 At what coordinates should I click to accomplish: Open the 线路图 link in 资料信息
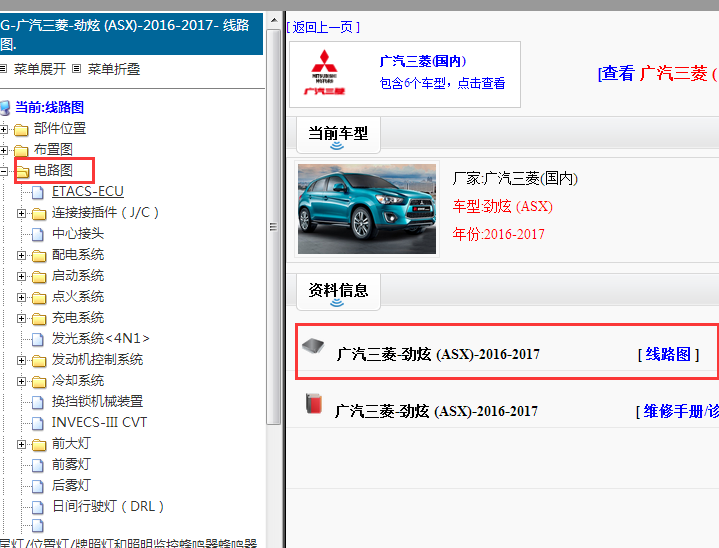pos(668,354)
